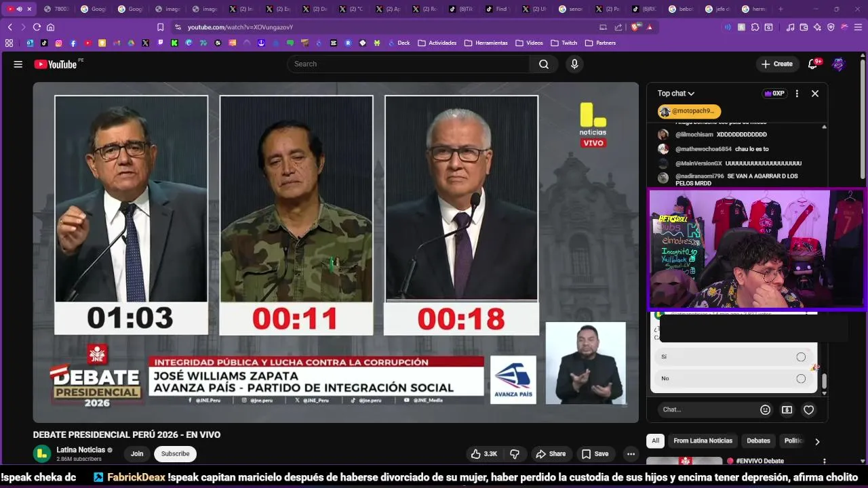The height and width of the screenshot is (488, 868).
Task: Subscribe to Latina Noticias
Action: pyautogui.click(x=175, y=454)
